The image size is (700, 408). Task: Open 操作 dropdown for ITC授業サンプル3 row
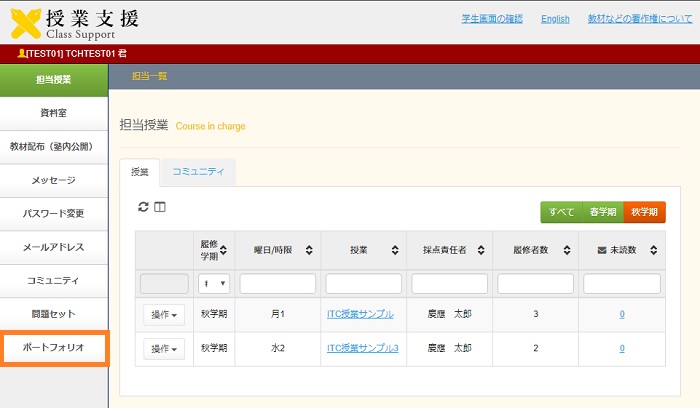[164, 349]
